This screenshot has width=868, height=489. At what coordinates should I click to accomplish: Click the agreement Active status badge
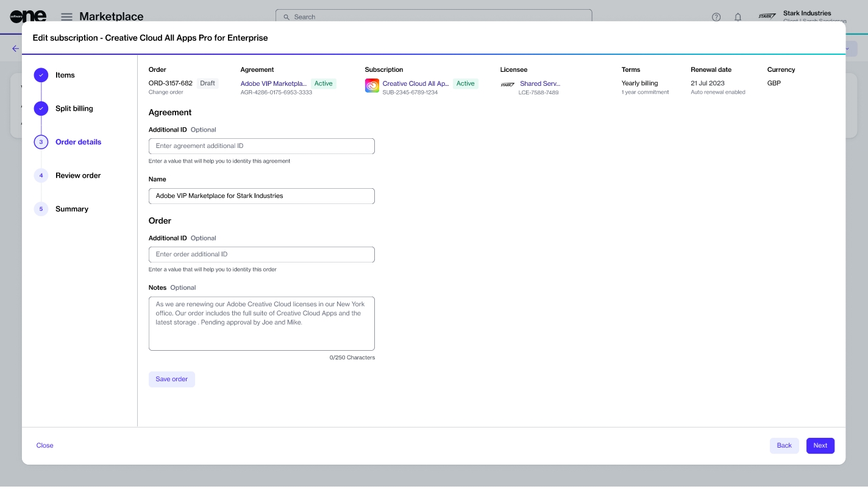(x=324, y=83)
